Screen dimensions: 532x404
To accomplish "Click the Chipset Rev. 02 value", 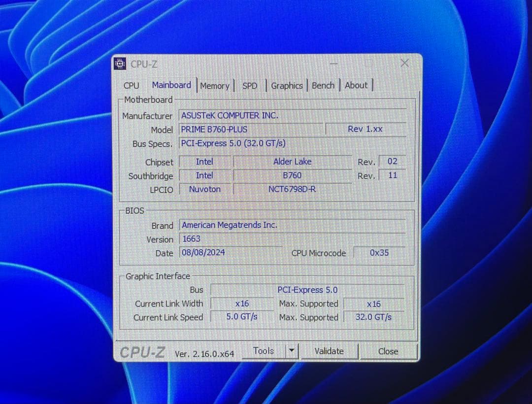I will pyautogui.click(x=392, y=161).
